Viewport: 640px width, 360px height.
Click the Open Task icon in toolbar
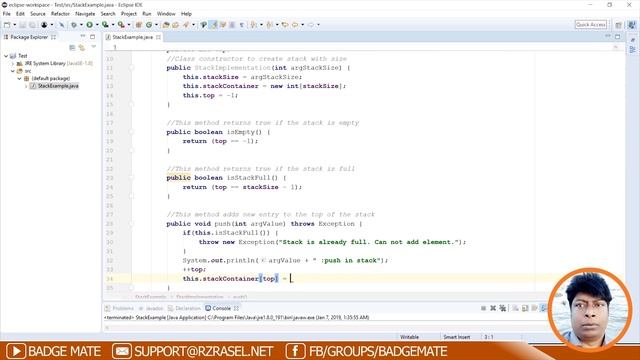pyautogui.click(x=176, y=25)
